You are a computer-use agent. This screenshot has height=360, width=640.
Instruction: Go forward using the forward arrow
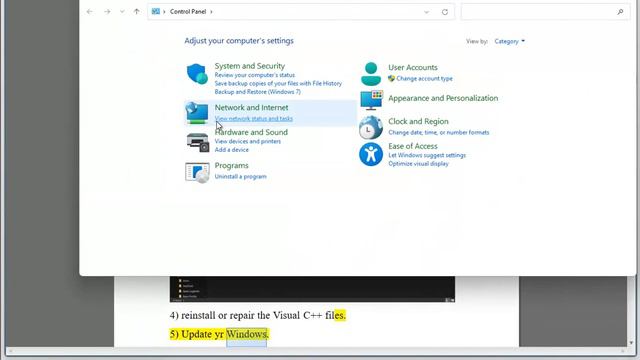click(107, 12)
